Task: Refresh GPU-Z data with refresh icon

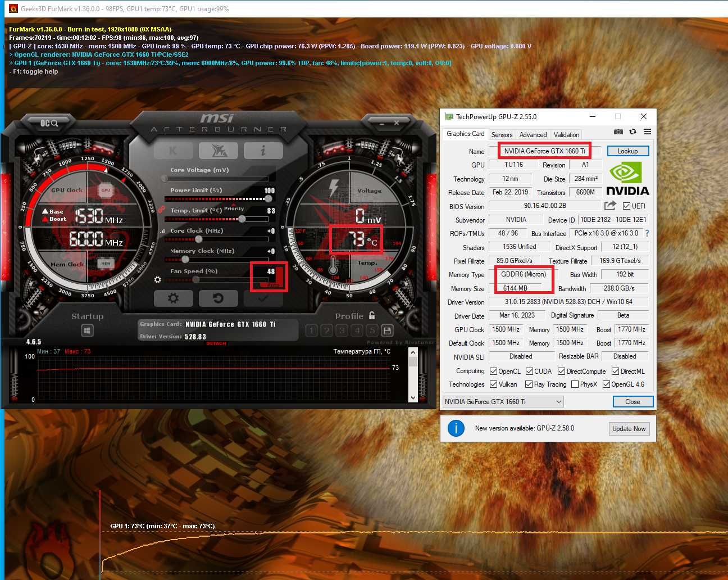Action: [x=633, y=132]
